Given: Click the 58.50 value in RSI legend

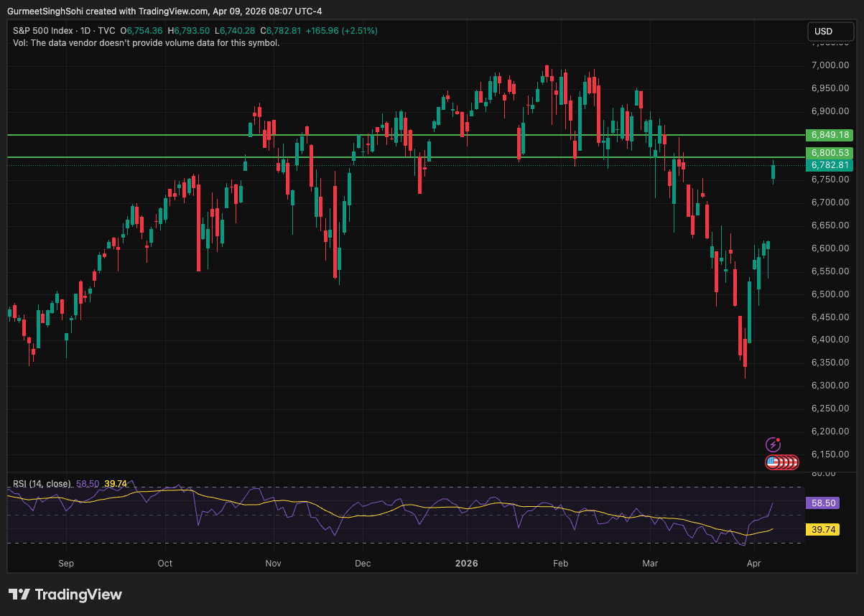Looking at the screenshot, I should click(88, 484).
